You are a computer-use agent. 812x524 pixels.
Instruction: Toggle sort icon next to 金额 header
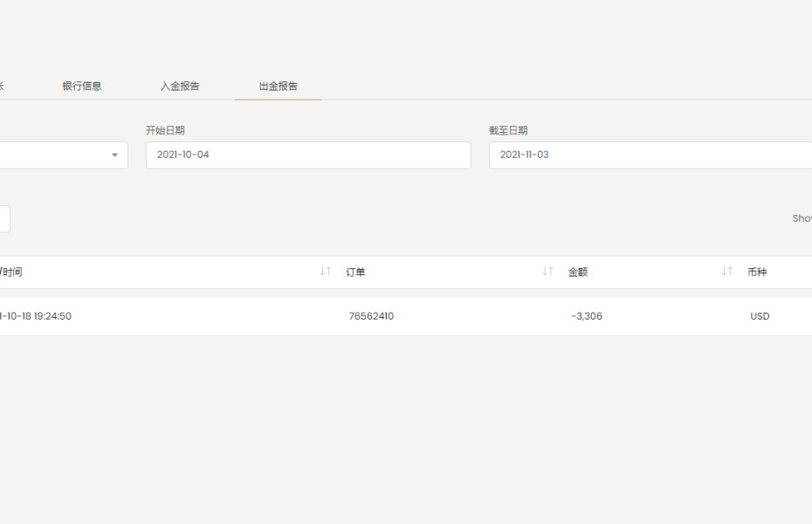[x=726, y=272]
